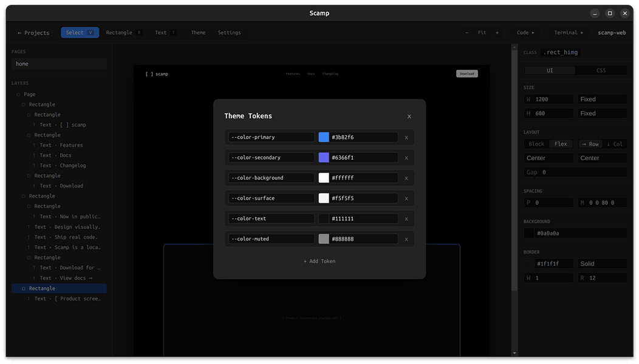
Task: Delete the --color-background token
Action: tap(406, 178)
